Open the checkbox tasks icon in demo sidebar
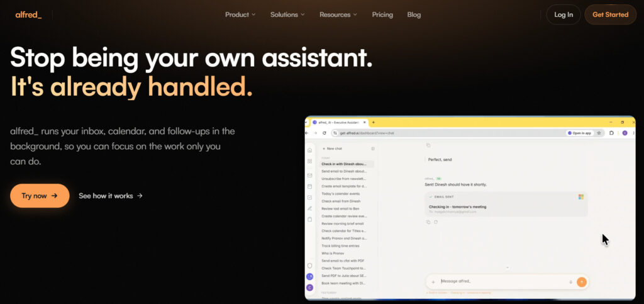 coord(309,198)
